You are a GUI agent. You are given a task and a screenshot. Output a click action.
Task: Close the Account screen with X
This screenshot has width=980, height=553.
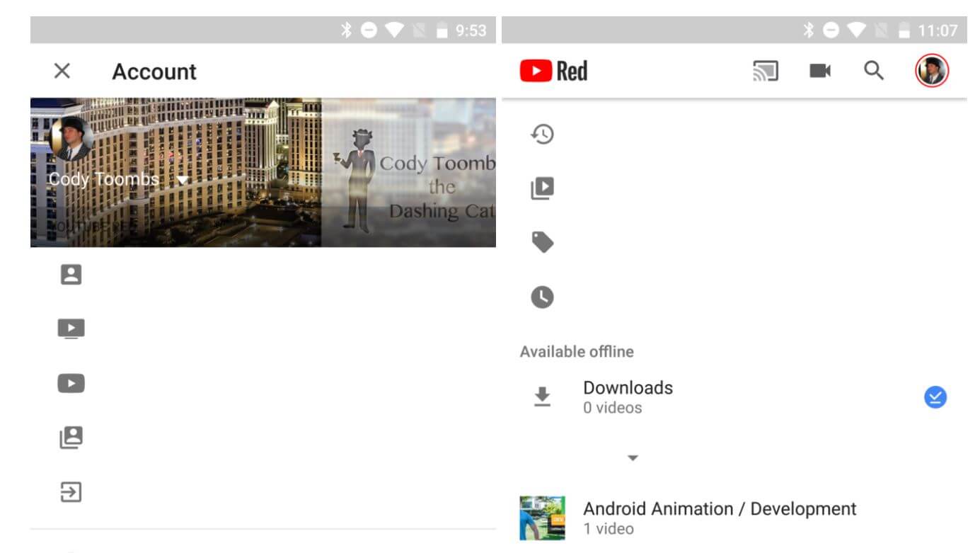pos(62,71)
